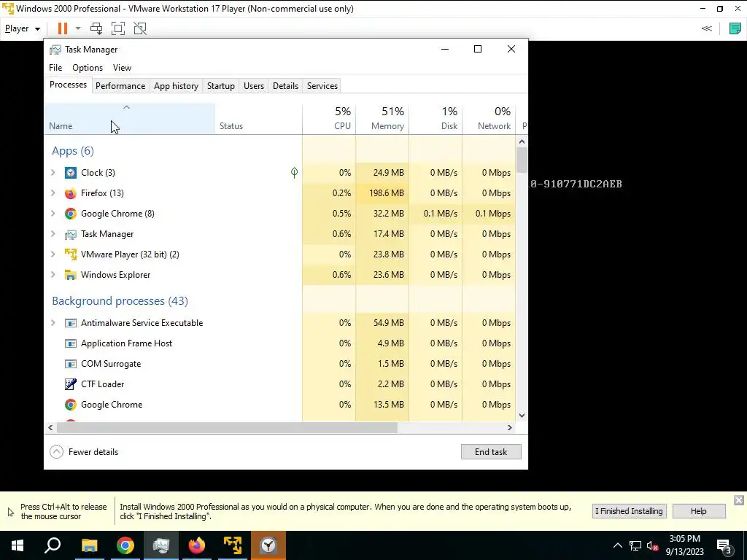Click the Google Chrome (8) app icon
The image size is (747, 560).
pos(71,214)
